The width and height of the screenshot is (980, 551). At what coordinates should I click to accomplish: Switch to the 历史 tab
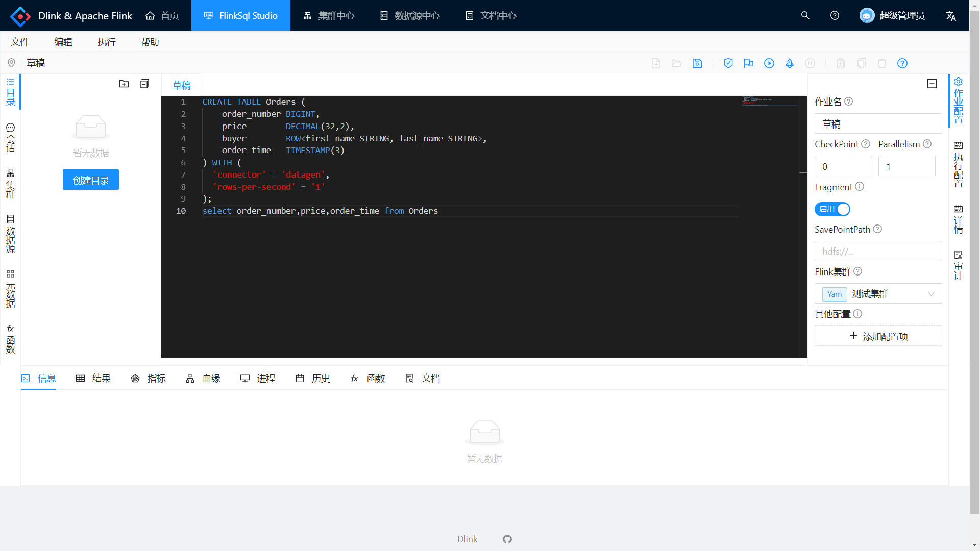coord(313,379)
